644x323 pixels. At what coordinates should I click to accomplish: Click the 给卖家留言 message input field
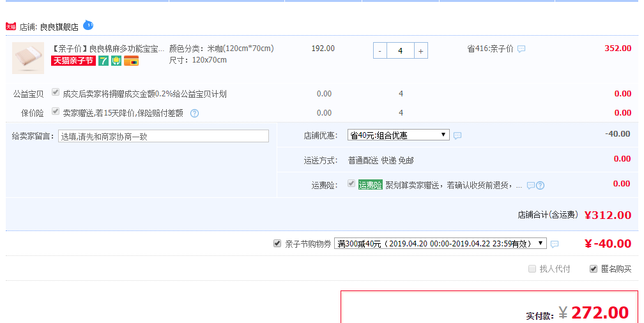[164, 136]
